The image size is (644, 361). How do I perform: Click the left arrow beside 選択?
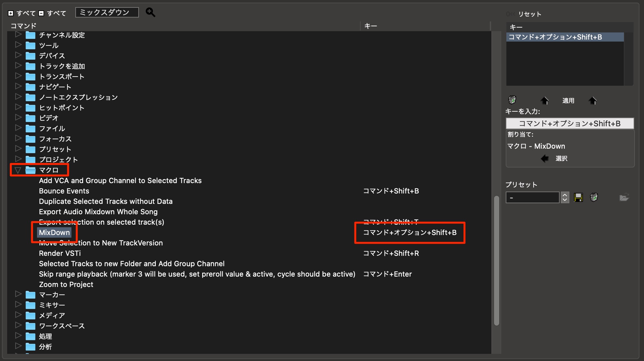pos(545,158)
